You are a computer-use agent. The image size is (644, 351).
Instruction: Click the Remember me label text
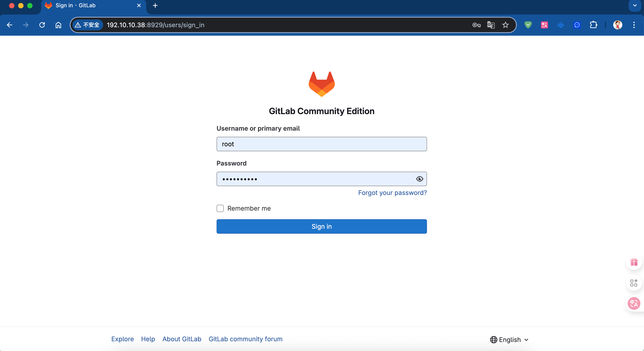coord(249,208)
